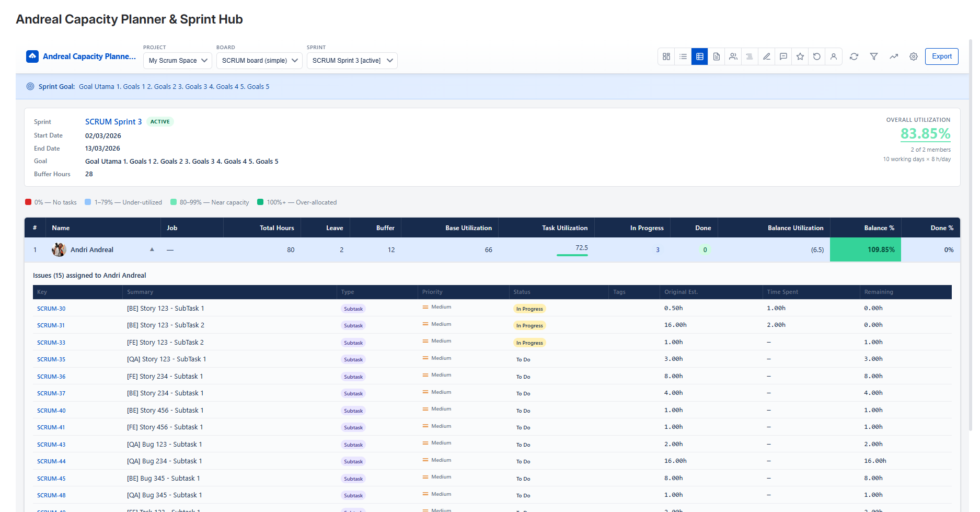980x512 pixels.
Task: Open the settings gear
Action: point(914,56)
